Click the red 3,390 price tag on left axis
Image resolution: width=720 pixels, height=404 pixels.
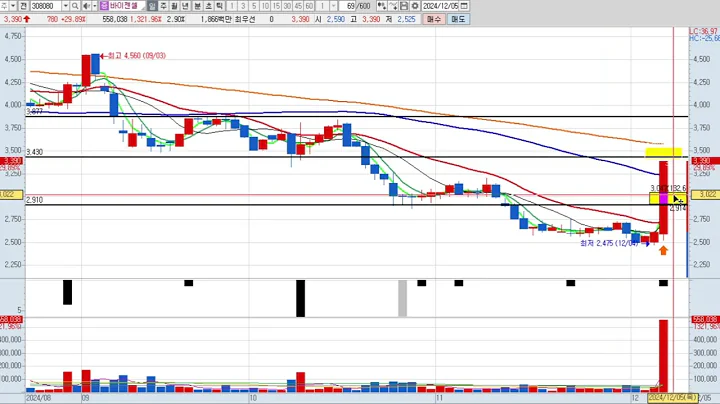coord(11,161)
